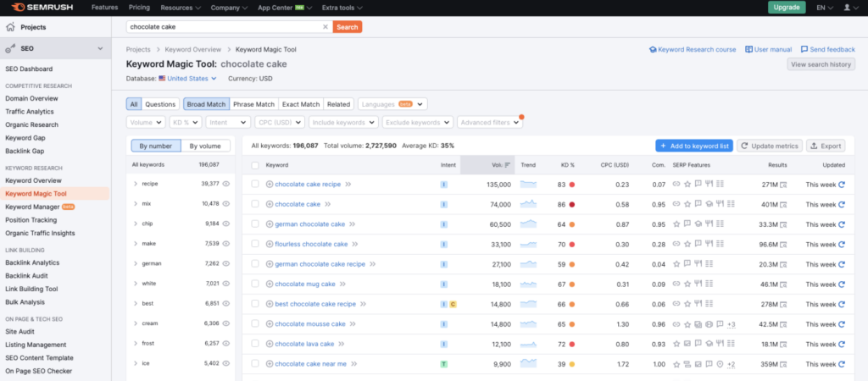The height and width of the screenshot is (381, 868).
Task: Click the red KD dot for chocolate cake
Action: 572,205
